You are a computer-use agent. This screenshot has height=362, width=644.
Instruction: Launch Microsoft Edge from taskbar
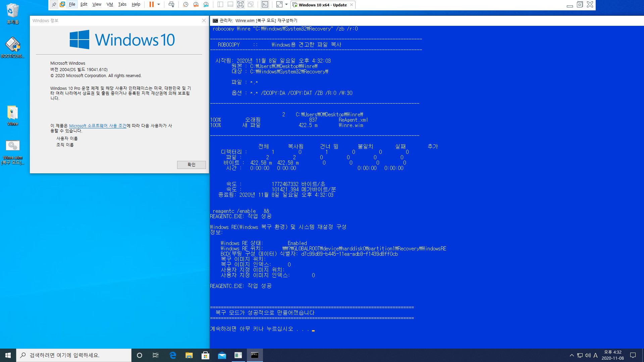(173, 355)
